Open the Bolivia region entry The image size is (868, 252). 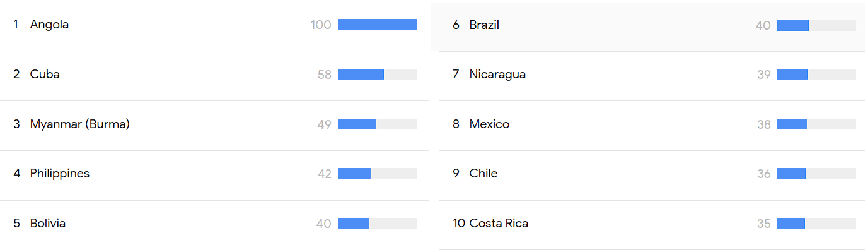pos(214,224)
